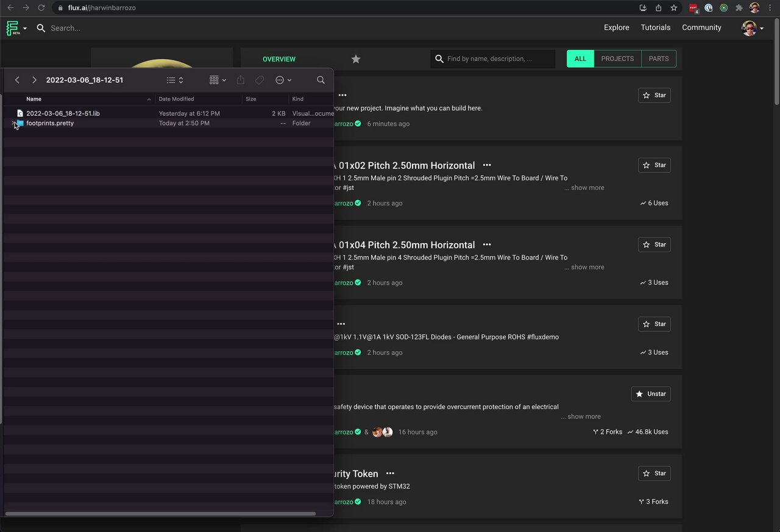780x532 pixels.
Task: Bookmark this page with the star icon
Action: tap(674, 8)
